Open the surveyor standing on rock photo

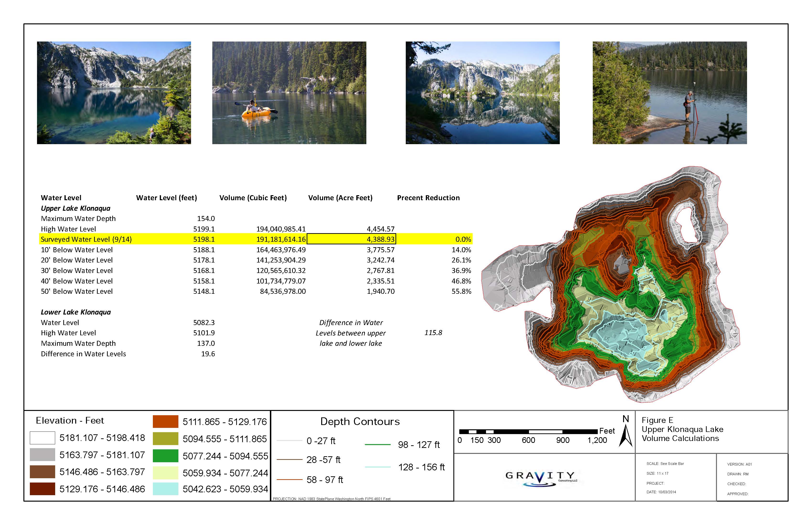pos(669,93)
